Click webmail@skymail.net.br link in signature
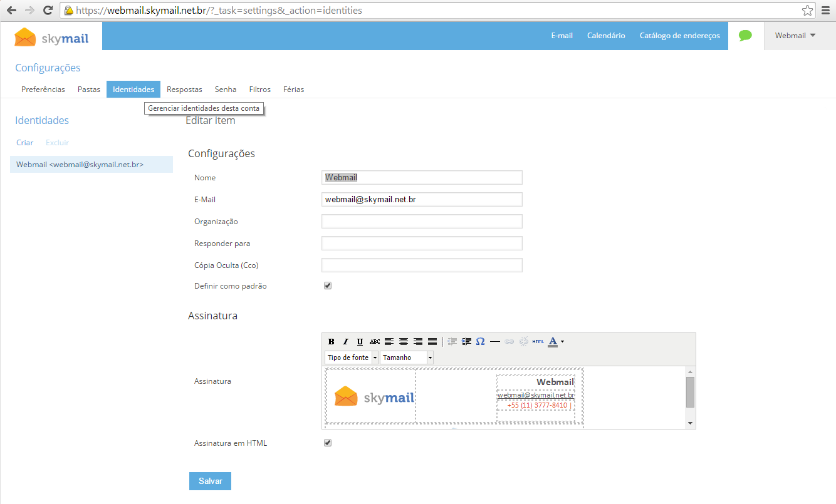836x504 pixels. point(536,395)
